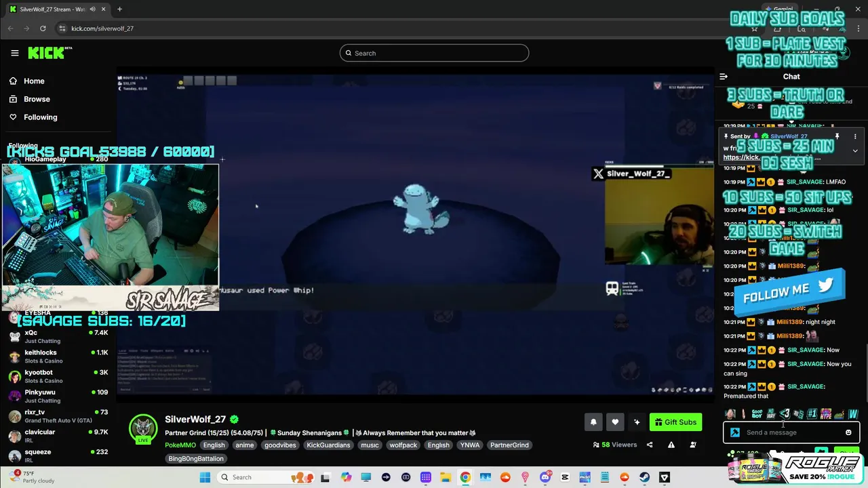Select the No Way emote
The height and width of the screenshot is (488, 868).
coord(771,413)
